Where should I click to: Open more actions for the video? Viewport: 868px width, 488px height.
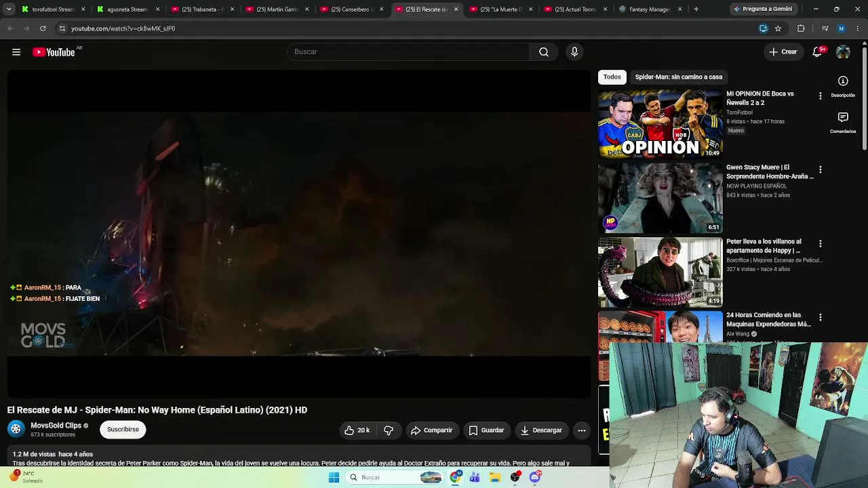pos(581,430)
